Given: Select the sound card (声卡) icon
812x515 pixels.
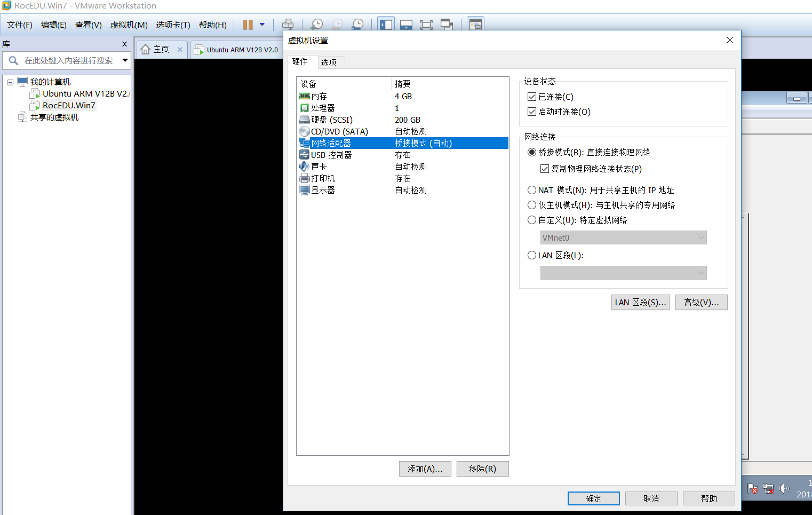Looking at the screenshot, I should 305,167.
